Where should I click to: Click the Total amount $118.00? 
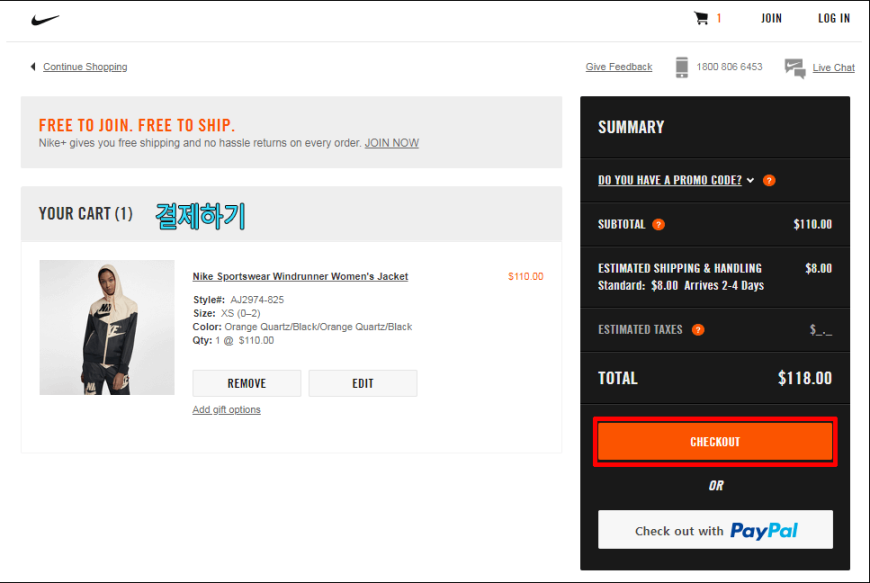[805, 378]
